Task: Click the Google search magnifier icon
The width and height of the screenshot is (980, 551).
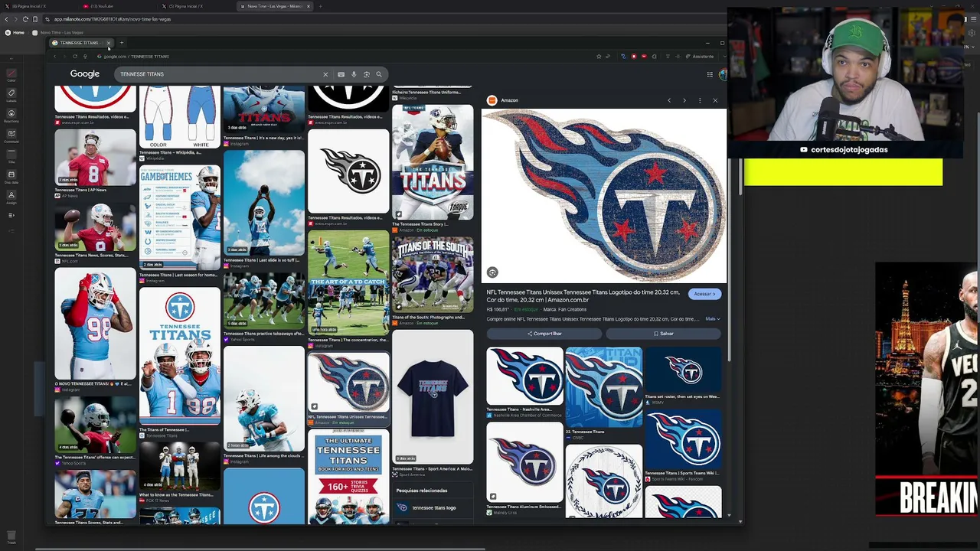Action: [x=379, y=74]
